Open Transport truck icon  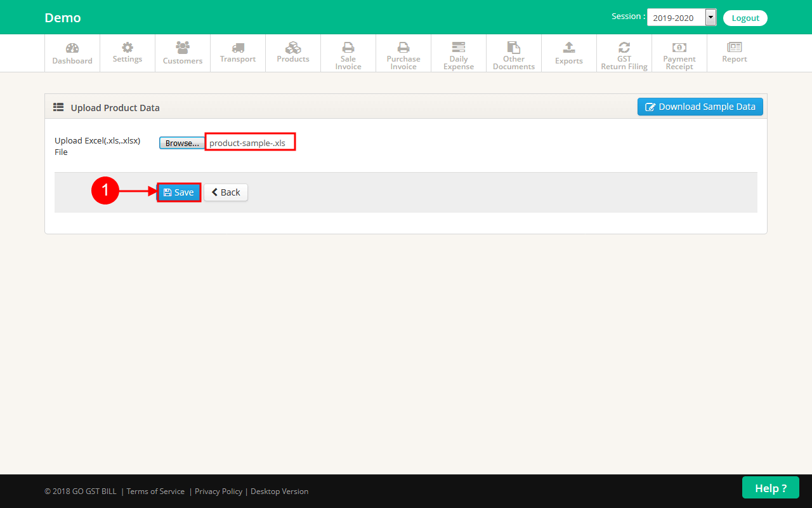click(x=238, y=48)
